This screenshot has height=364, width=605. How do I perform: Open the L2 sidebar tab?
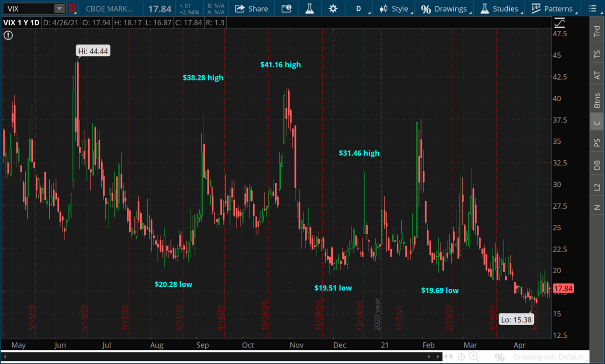(597, 187)
